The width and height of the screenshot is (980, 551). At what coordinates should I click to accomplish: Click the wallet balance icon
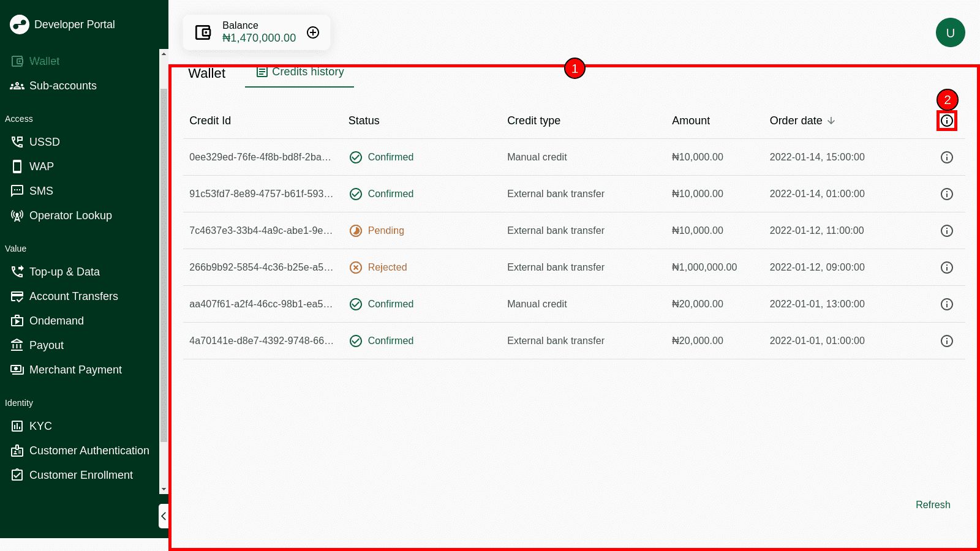click(203, 32)
